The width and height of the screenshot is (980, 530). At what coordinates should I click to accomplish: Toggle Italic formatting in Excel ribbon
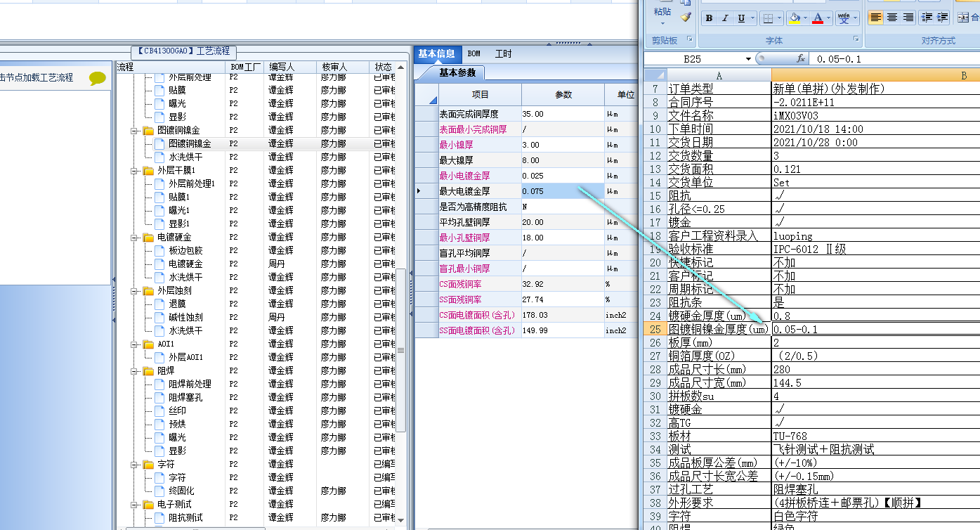point(725,18)
